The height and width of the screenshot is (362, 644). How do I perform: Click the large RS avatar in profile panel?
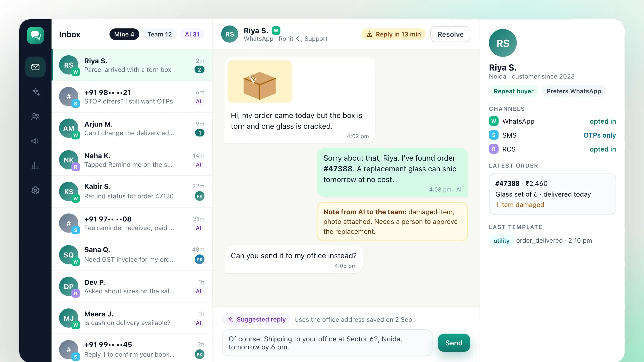pos(503,43)
